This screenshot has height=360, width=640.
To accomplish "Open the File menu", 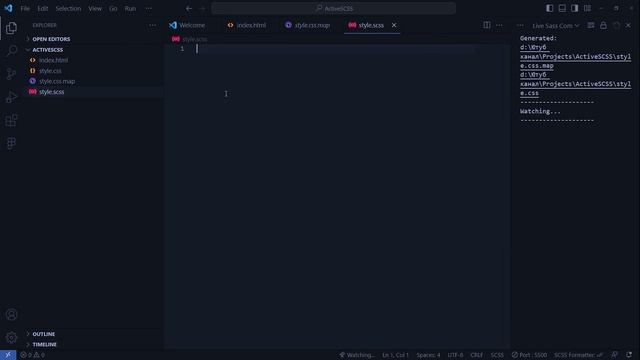I will click(x=25, y=8).
